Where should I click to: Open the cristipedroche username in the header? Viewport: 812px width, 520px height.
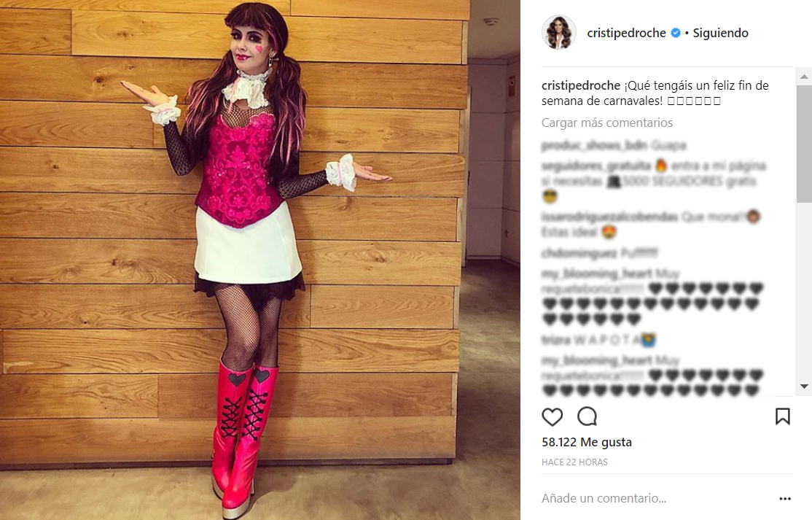tap(627, 33)
